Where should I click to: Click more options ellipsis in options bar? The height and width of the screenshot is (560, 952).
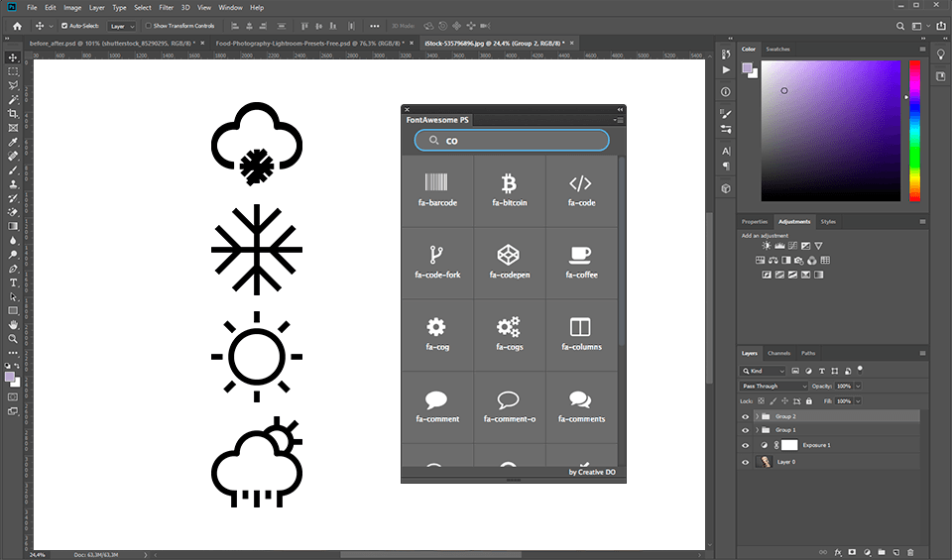pyautogui.click(x=374, y=26)
